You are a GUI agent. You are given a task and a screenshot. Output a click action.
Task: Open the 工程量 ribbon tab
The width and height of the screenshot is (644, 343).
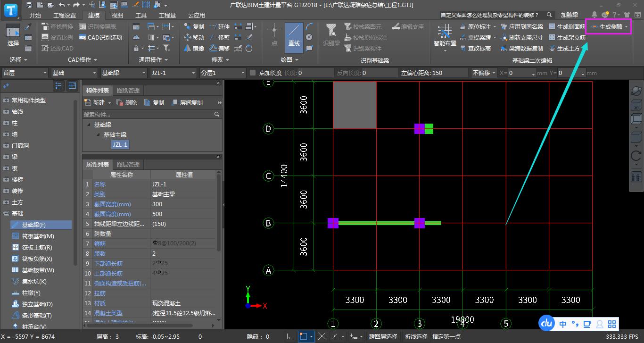[x=167, y=15]
